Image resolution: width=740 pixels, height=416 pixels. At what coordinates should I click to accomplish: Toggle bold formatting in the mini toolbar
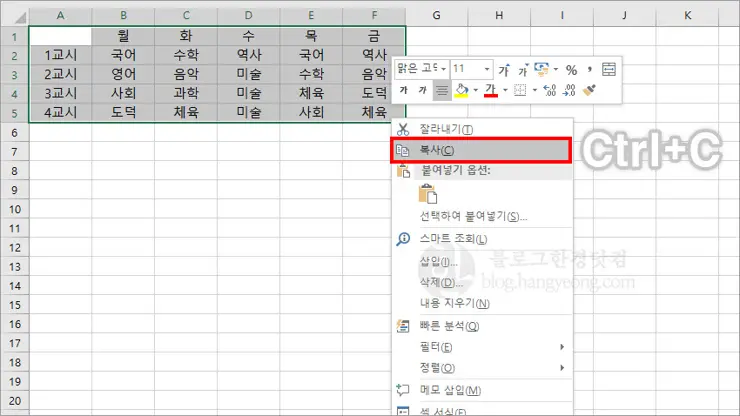pyautogui.click(x=404, y=90)
